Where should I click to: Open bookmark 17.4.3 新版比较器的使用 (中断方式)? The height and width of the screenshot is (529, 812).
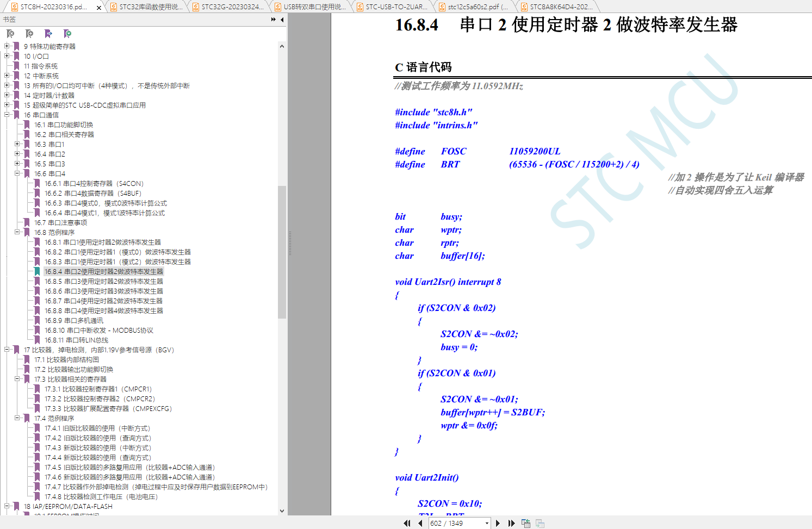[x=98, y=448]
